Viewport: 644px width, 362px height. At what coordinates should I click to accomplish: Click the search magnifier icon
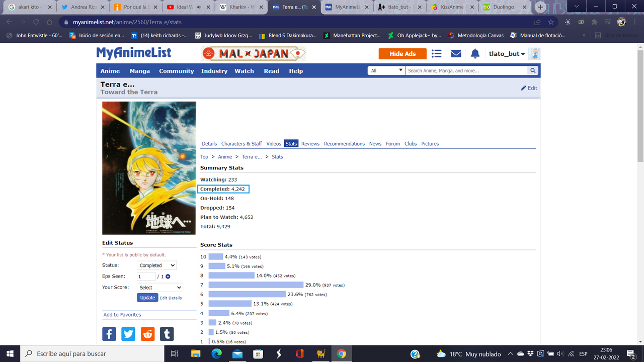[533, 70]
